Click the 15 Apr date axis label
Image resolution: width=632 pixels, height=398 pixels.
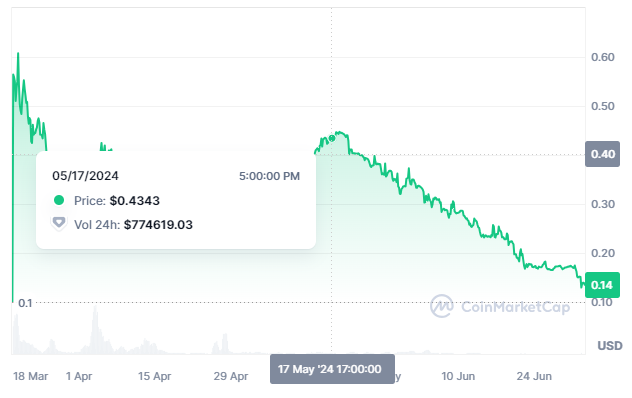coord(154,376)
